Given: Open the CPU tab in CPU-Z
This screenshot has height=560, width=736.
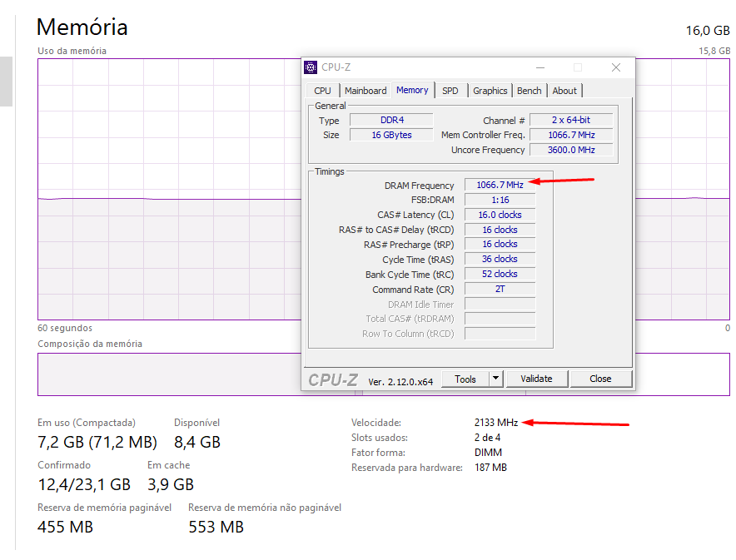Looking at the screenshot, I should [322, 91].
